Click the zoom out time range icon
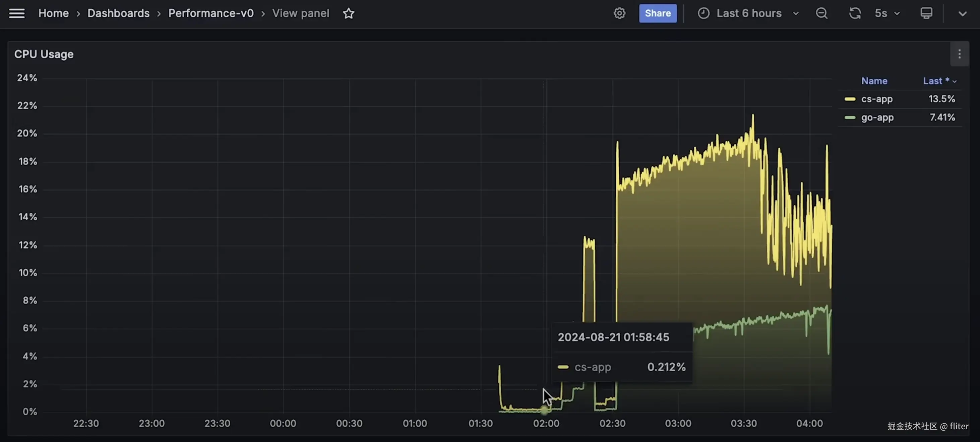The image size is (980, 442). point(822,13)
